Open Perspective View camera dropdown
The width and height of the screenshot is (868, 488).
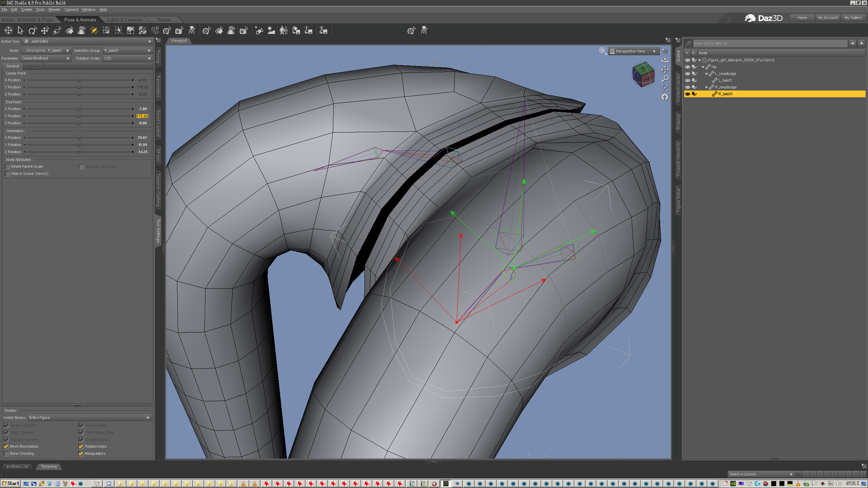coord(633,52)
